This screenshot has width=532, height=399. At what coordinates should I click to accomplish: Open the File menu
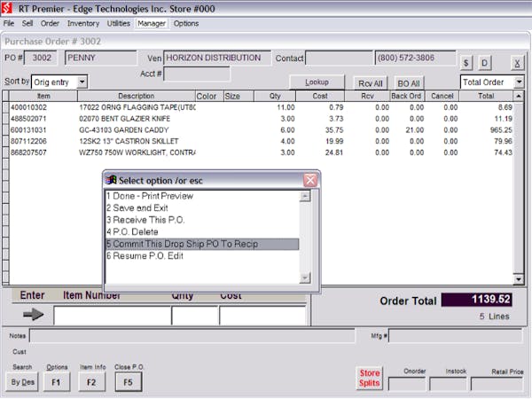point(9,23)
